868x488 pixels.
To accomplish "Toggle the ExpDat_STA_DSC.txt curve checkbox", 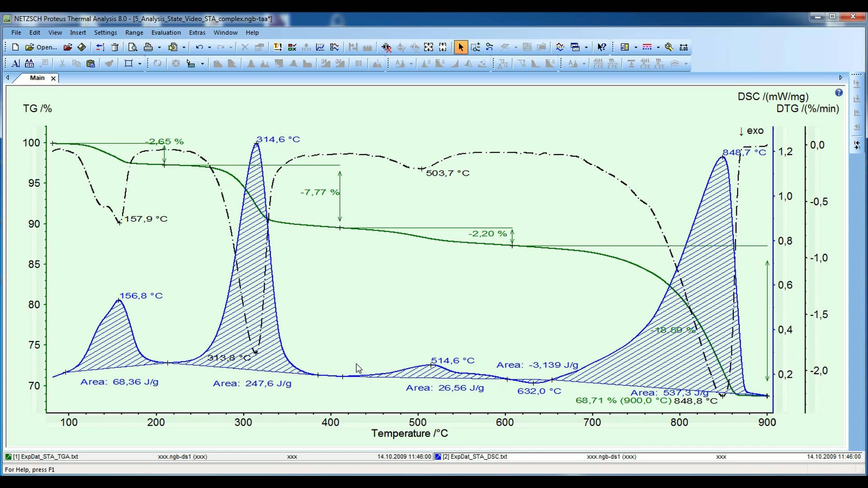I will pyautogui.click(x=438, y=457).
